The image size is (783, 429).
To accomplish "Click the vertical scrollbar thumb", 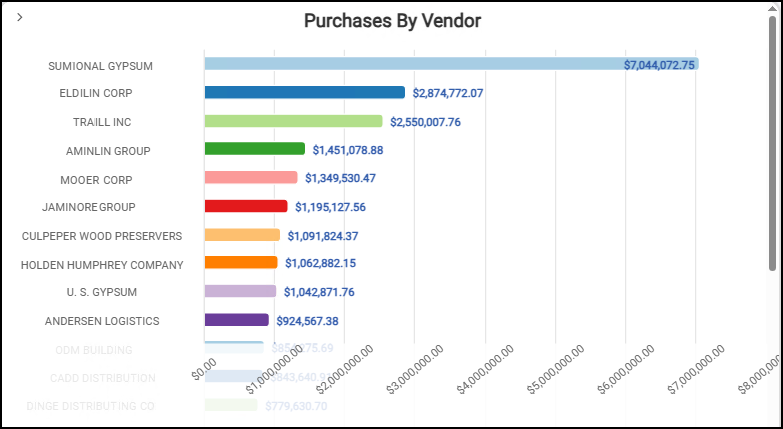I will (x=773, y=143).
